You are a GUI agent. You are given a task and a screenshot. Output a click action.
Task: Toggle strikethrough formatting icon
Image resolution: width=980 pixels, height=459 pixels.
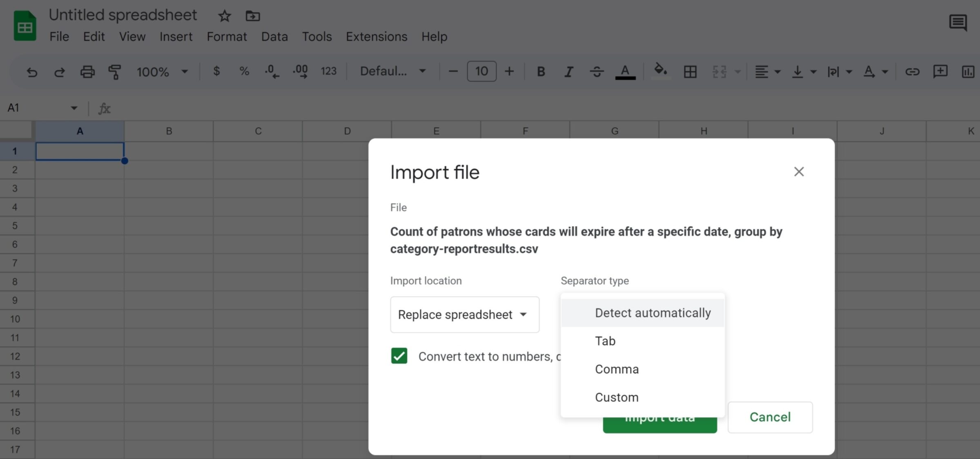[x=597, y=72]
